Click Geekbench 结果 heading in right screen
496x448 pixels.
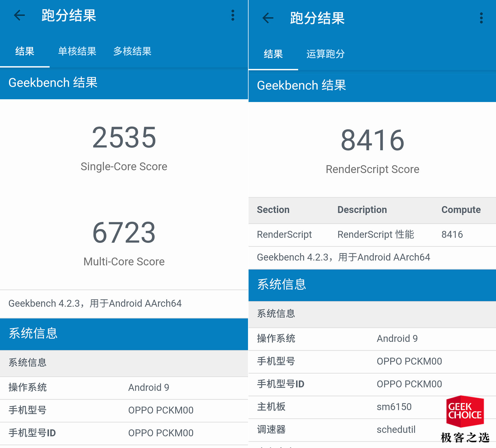[301, 85]
